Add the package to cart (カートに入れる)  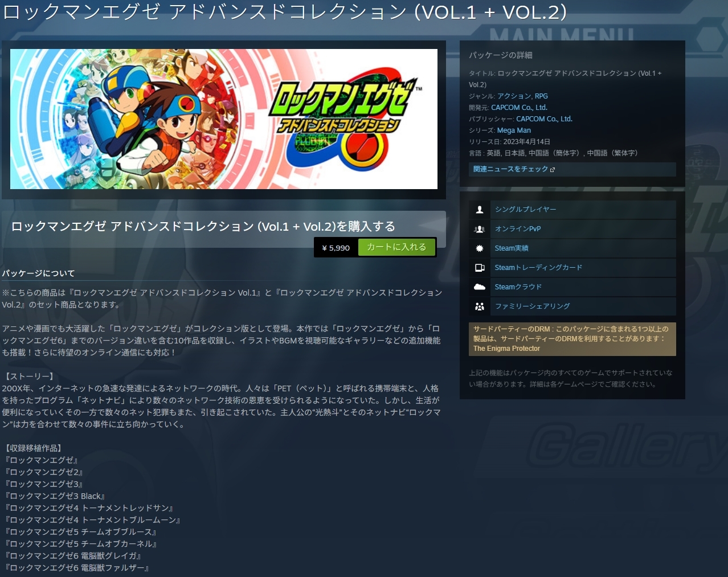pos(396,247)
